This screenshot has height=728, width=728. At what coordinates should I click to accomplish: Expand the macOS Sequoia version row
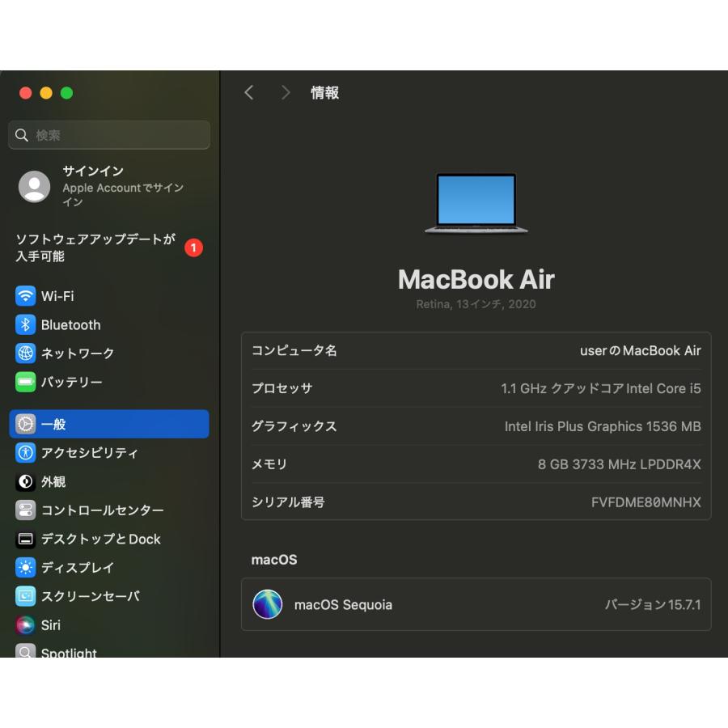pos(476,604)
